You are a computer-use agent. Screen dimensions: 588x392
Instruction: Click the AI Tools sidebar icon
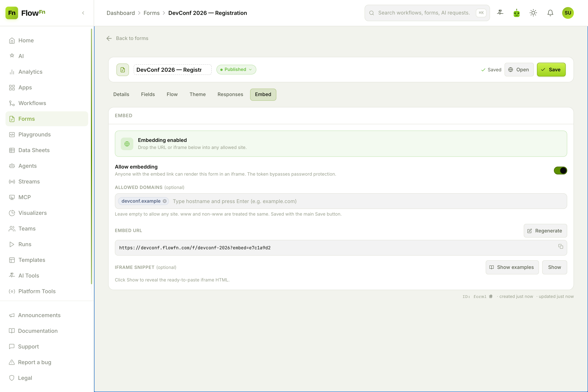tap(12, 276)
